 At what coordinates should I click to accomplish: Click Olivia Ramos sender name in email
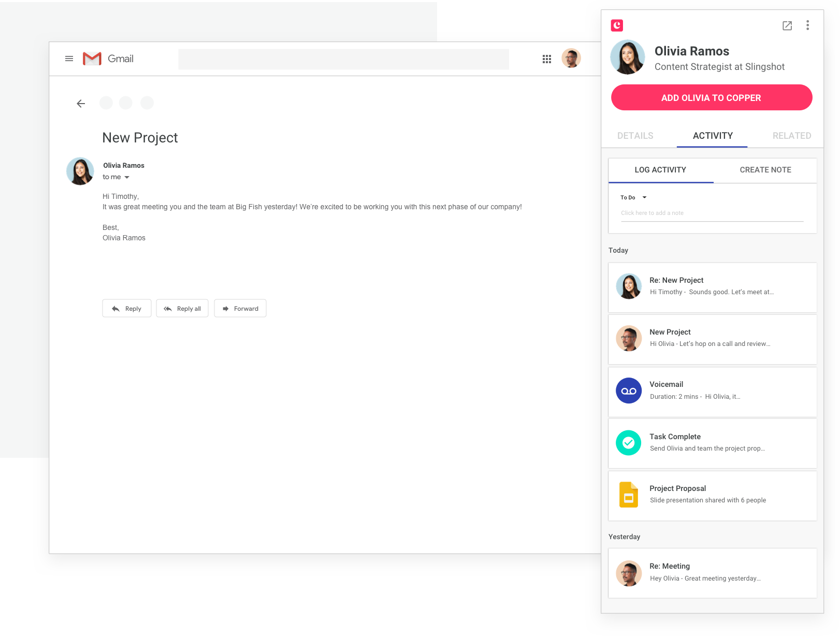click(124, 166)
